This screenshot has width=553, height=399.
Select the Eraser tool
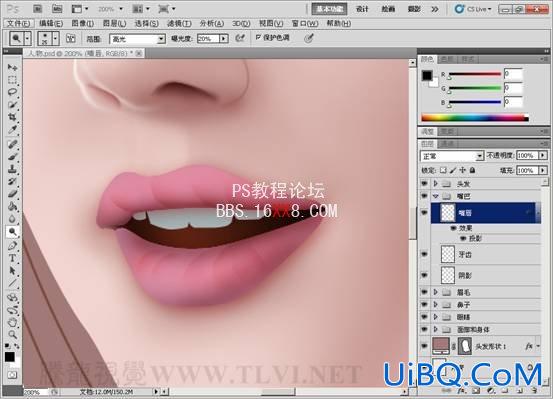[x=12, y=194]
